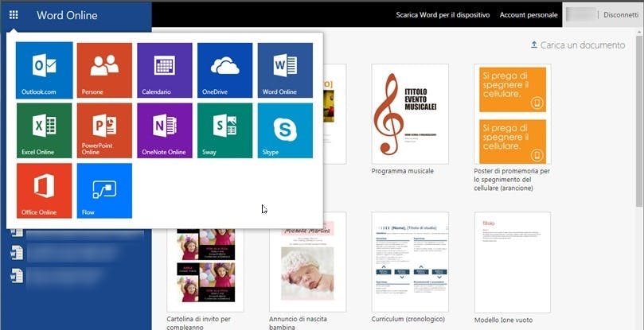Click the Programma musicale caption
The height and width of the screenshot is (330, 644).
pos(403,171)
